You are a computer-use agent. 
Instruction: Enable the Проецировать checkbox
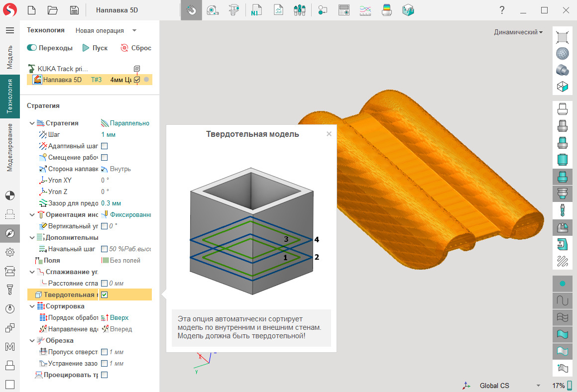[x=105, y=375]
